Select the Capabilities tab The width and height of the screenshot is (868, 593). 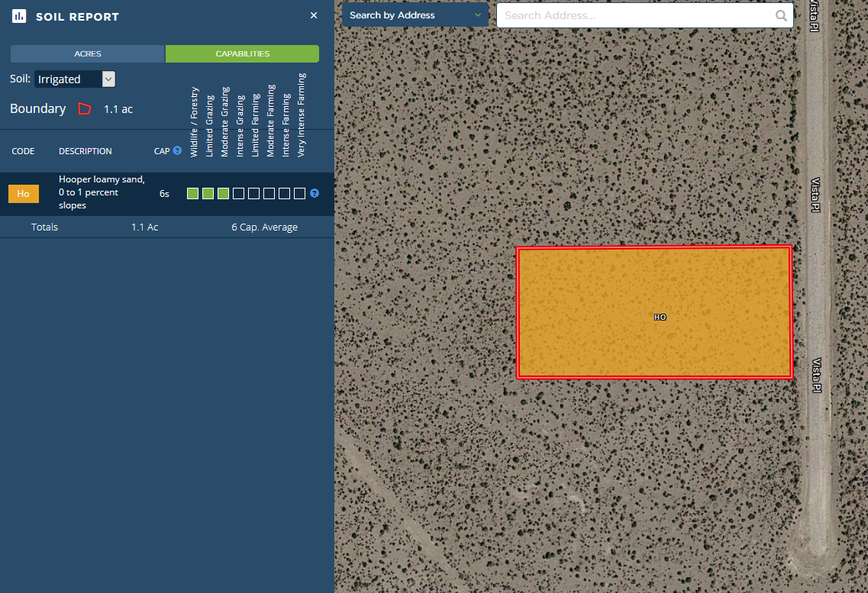242,54
